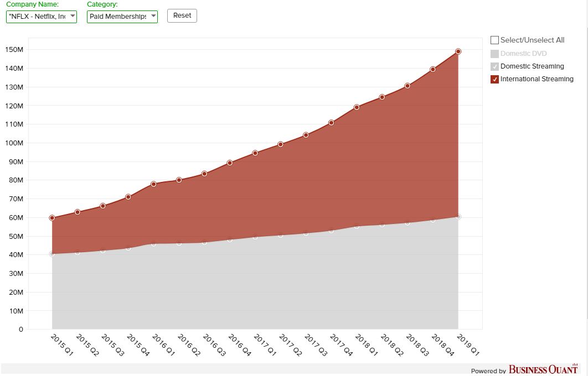
Task: Click the 2016 Q4 International Streaming data point
Action: [x=230, y=163]
